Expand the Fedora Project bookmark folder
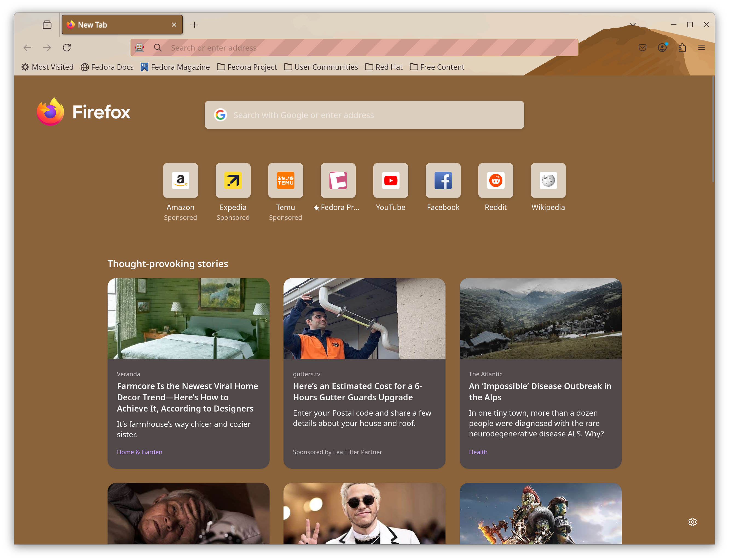Screen dimensions: 729x560 (247, 67)
